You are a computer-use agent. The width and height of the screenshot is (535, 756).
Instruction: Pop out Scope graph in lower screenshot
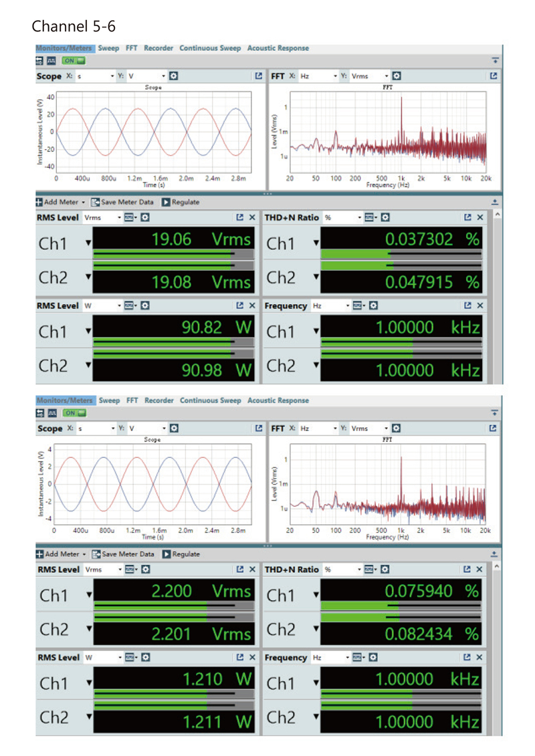tap(259, 428)
